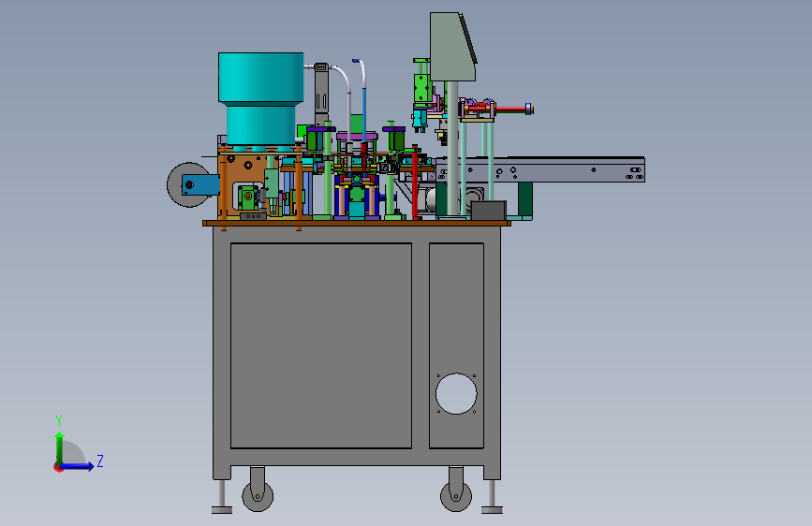Select the gray reel disc on left side

coord(189,184)
